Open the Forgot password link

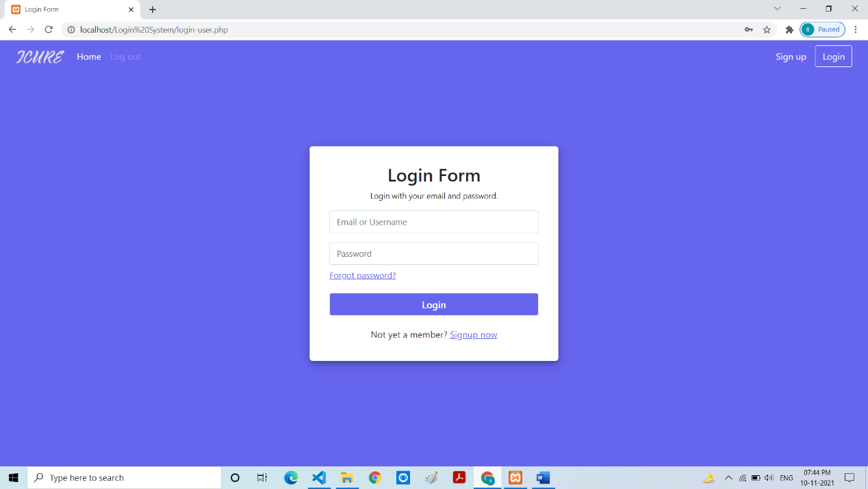363,275
